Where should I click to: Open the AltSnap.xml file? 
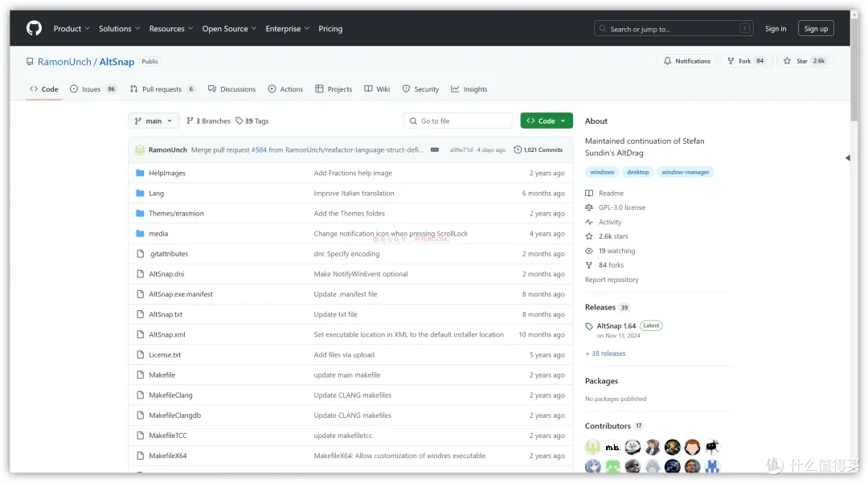pyautogui.click(x=167, y=335)
